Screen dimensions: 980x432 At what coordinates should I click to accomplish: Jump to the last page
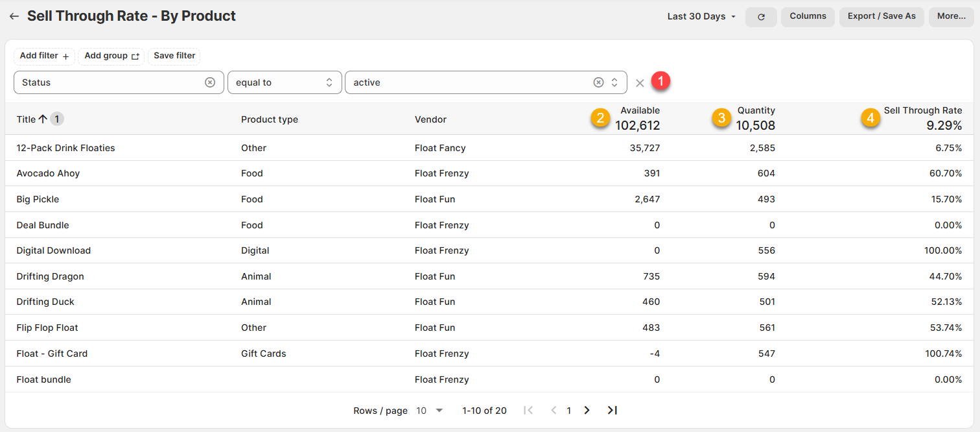[x=612, y=410]
